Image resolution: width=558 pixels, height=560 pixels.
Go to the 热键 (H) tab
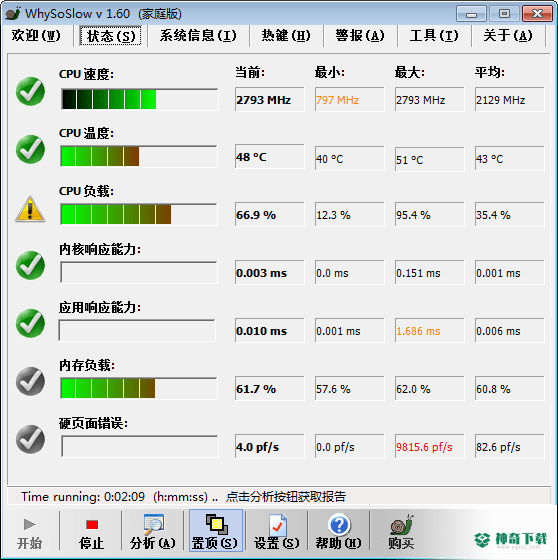[286, 36]
